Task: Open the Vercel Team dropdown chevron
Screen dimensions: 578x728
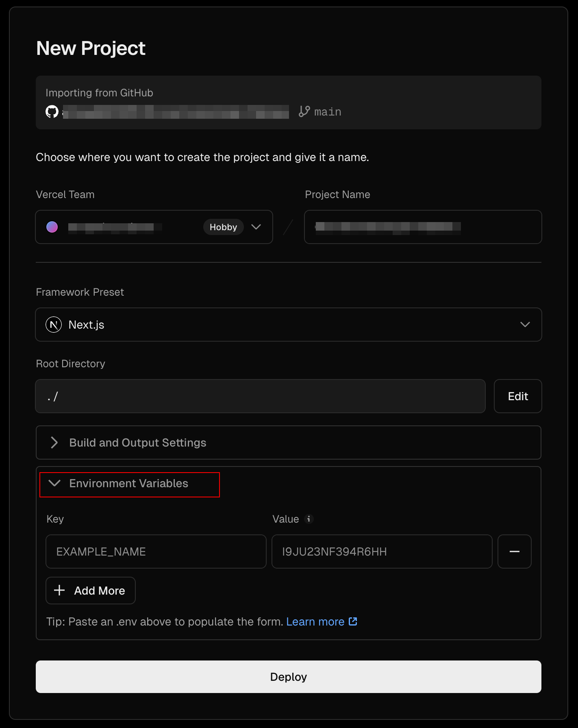Action: [256, 227]
